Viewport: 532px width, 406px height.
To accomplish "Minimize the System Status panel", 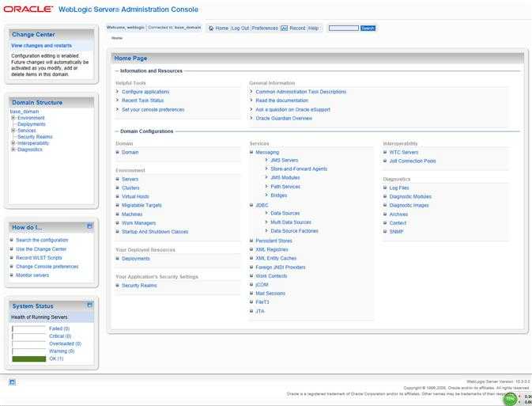I will [89, 305].
